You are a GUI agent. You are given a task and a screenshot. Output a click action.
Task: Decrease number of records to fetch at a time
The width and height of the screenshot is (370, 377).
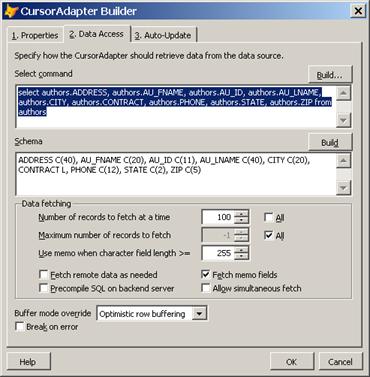(241, 221)
